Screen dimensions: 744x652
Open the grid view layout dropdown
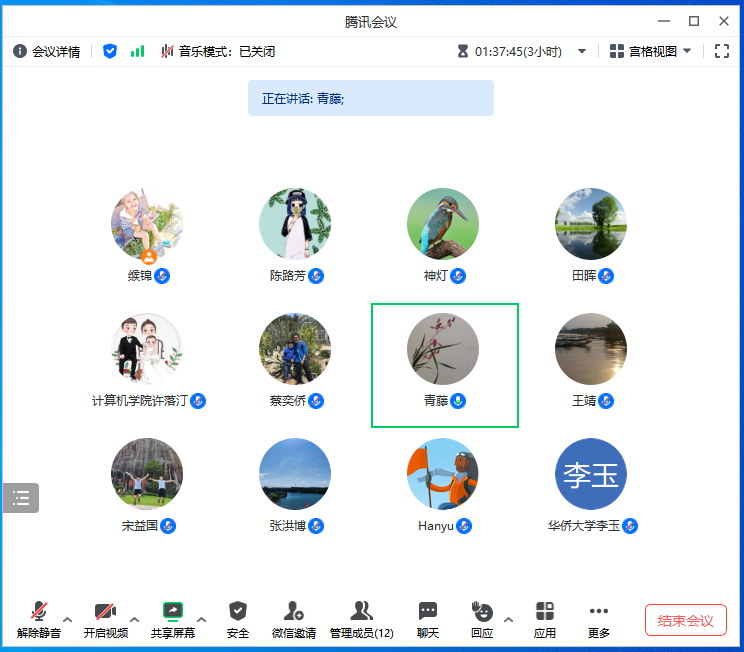[687, 51]
